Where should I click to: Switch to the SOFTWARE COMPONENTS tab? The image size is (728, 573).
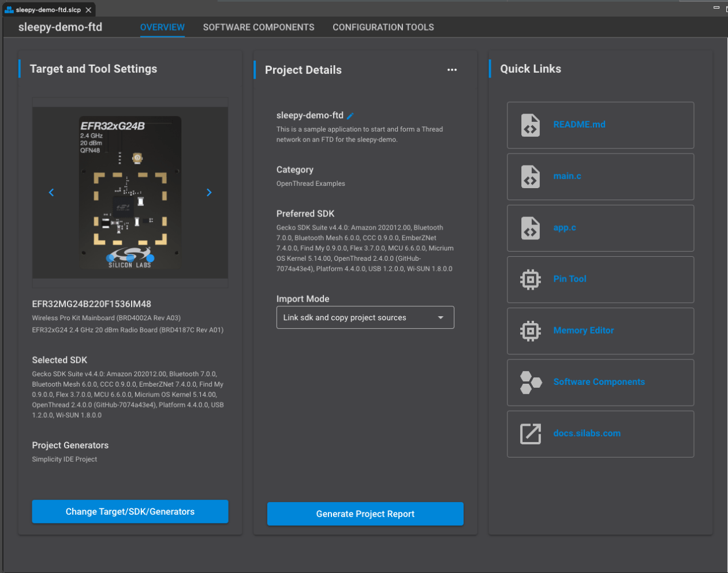coord(259,27)
